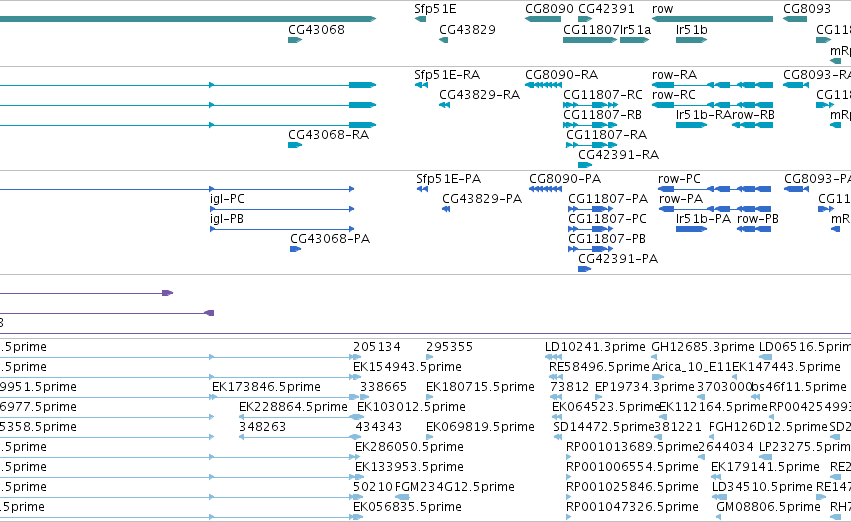
Task: Click the CG8090-RA transcript label
Action: click(x=561, y=75)
